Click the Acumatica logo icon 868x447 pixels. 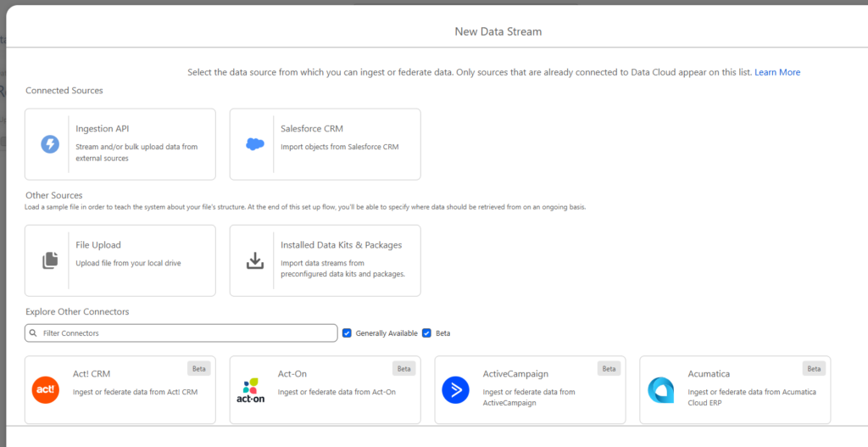(x=661, y=390)
